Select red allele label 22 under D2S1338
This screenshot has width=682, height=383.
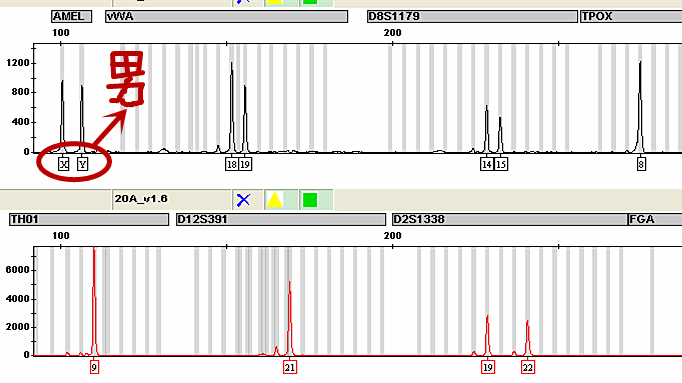click(528, 367)
